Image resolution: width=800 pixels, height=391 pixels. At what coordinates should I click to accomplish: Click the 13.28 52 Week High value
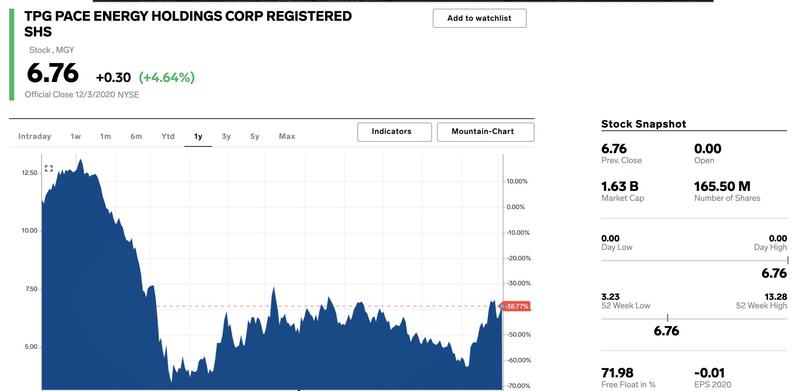776,297
